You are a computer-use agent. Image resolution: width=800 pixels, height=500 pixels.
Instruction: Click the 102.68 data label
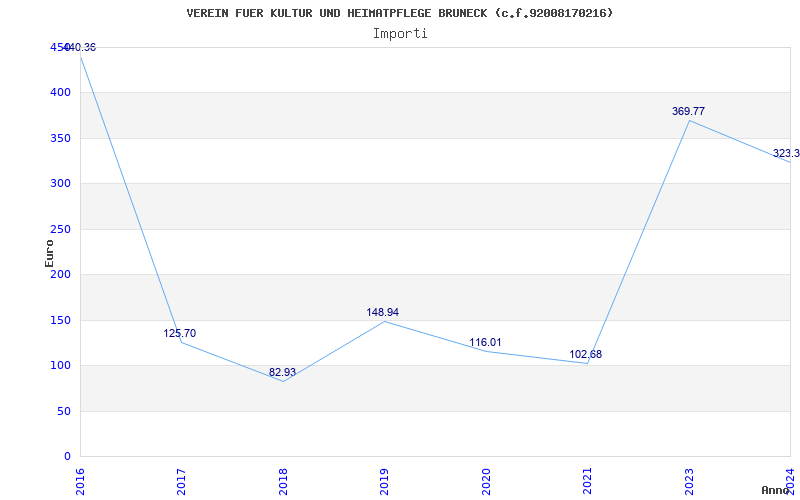[586, 354]
